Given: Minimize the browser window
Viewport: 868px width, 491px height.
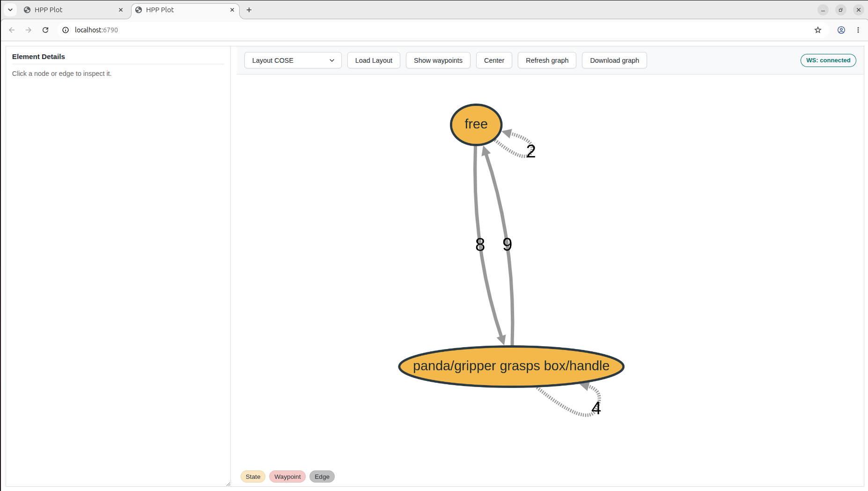Looking at the screenshot, I should (823, 10).
